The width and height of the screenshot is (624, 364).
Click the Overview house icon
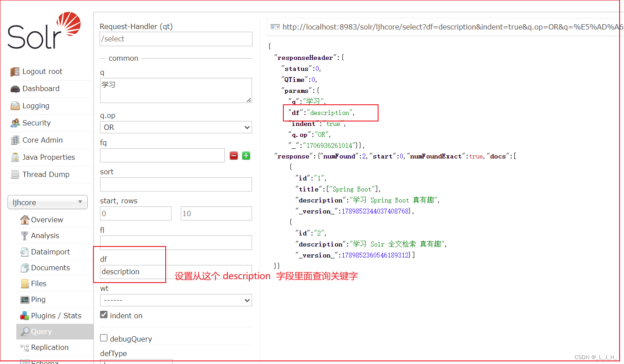[x=25, y=220]
